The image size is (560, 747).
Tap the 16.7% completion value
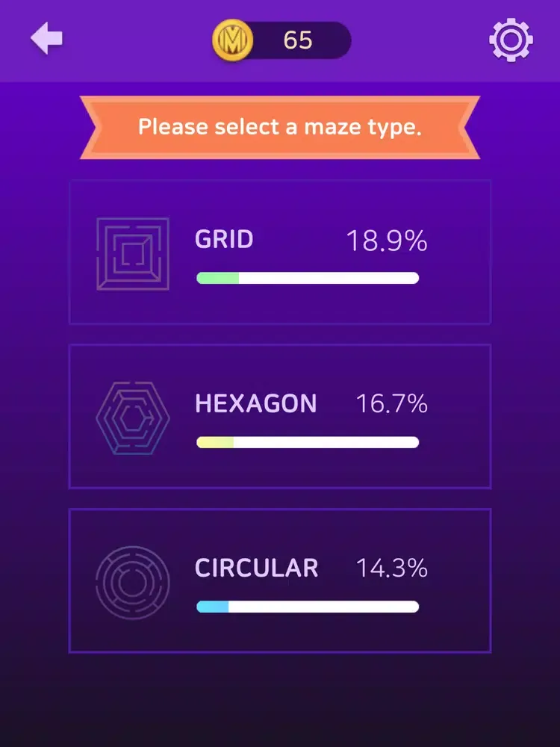[x=391, y=404]
